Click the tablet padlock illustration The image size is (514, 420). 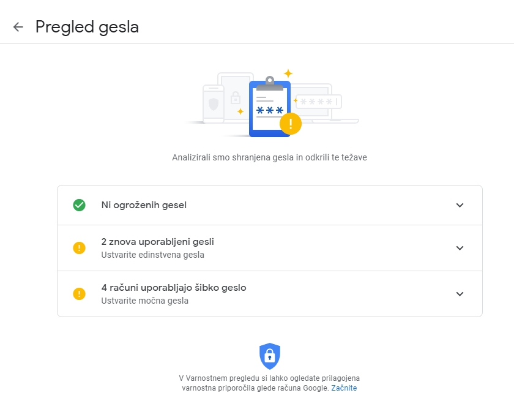point(235,97)
